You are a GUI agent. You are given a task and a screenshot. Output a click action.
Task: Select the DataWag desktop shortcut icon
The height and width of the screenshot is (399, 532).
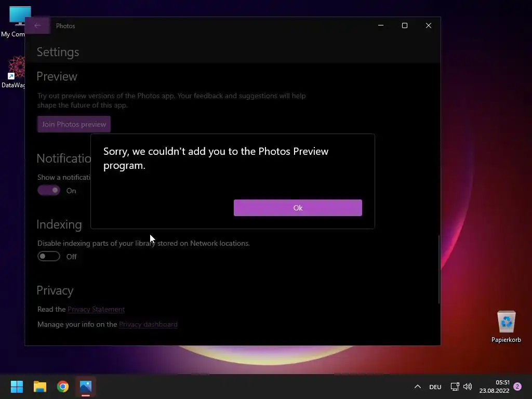14,72
